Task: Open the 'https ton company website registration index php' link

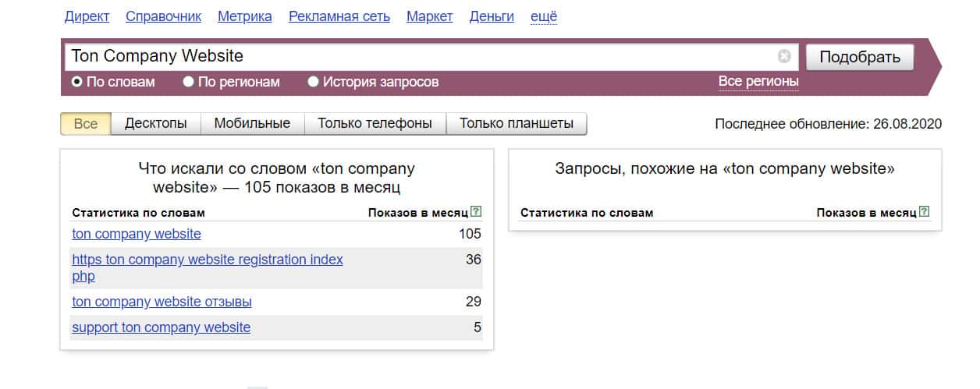Action: coord(208,267)
